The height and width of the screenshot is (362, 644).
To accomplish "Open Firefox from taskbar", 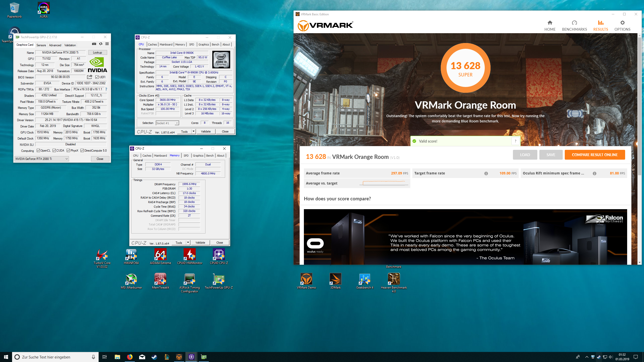I will [130, 357].
